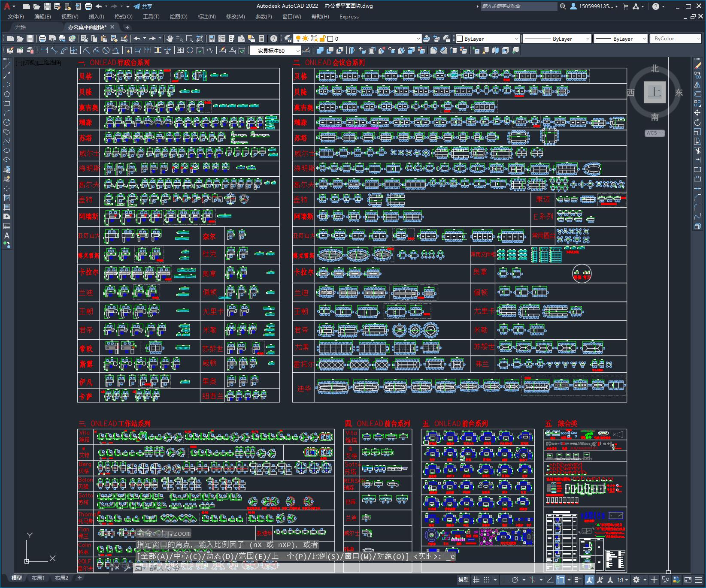Toggle 2D object snap in status bar
This screenshot has width=706, height=588.
(561, 580)
